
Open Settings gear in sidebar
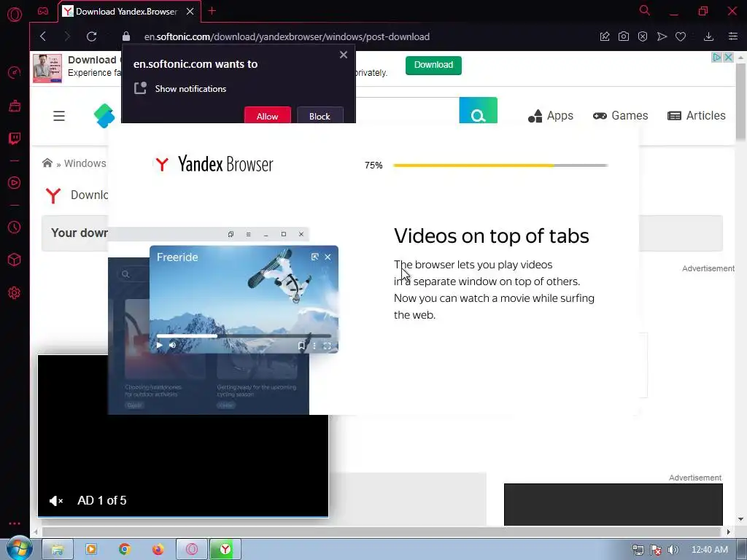15,293
